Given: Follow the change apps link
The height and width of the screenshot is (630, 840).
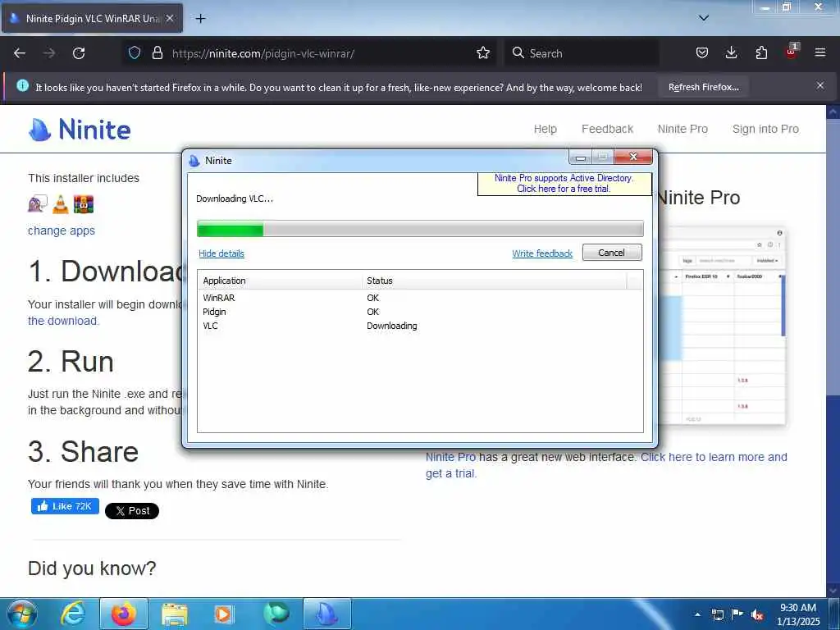Looking at the screenshot, I should click(61, 231).
